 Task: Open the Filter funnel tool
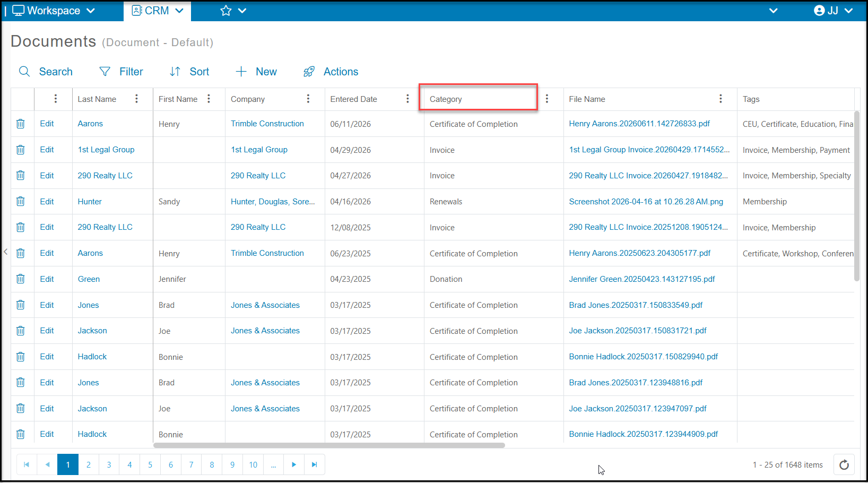105,72
